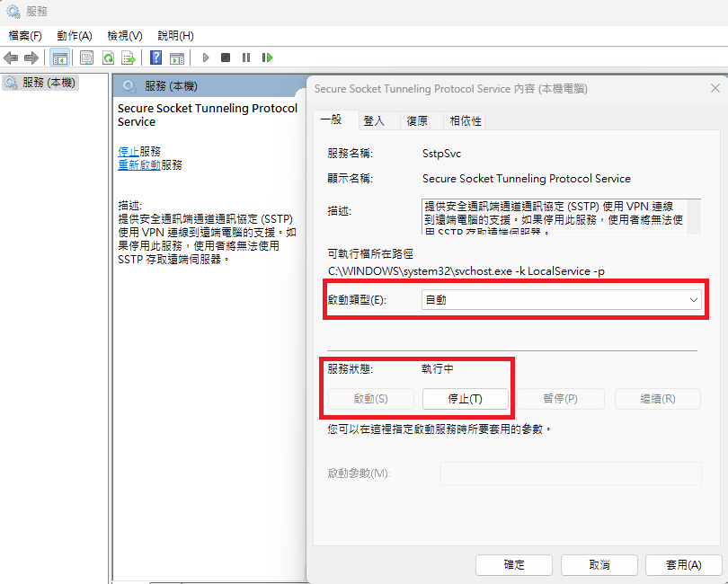Click the 啟動參數(M) input field
This screenshot has height=584, width=728.
571,473
